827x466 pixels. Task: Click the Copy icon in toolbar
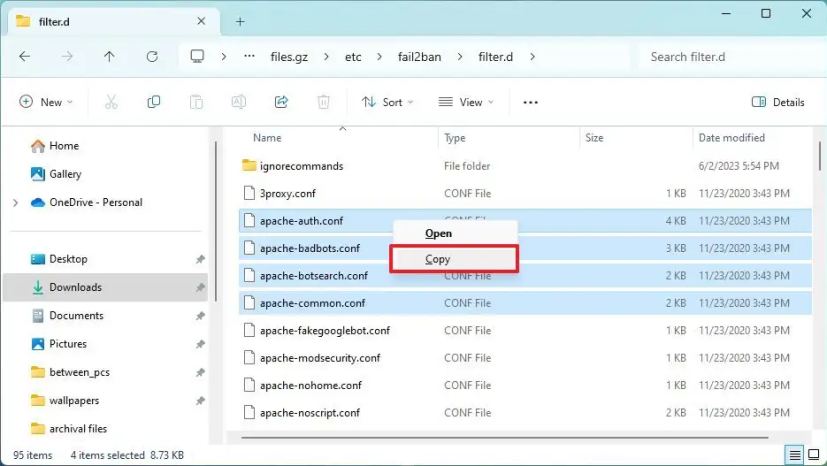(154, 102)
